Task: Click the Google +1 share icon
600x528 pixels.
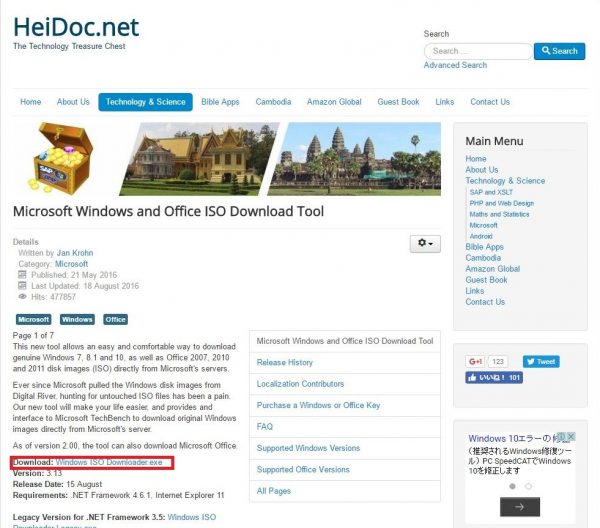Action: click(x=475, y=361)
